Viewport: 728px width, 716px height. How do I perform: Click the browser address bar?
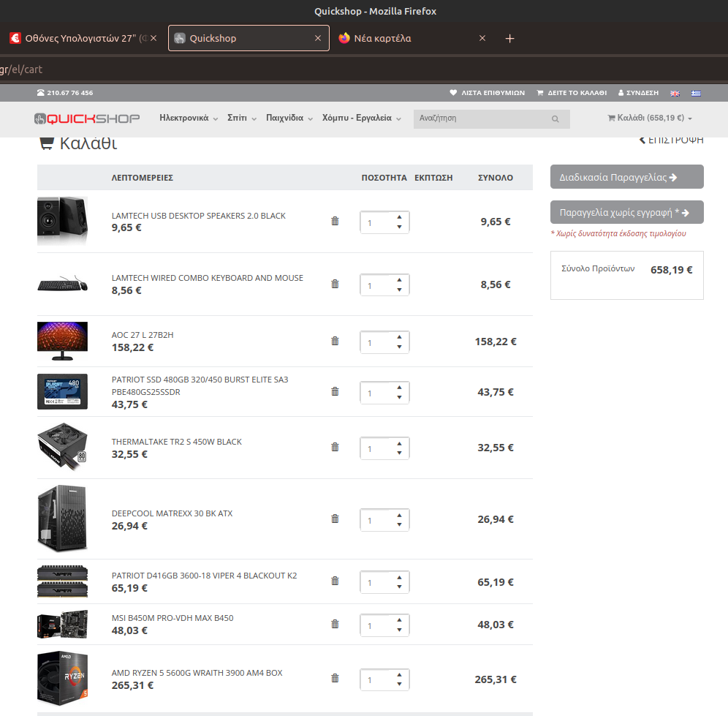364,69
